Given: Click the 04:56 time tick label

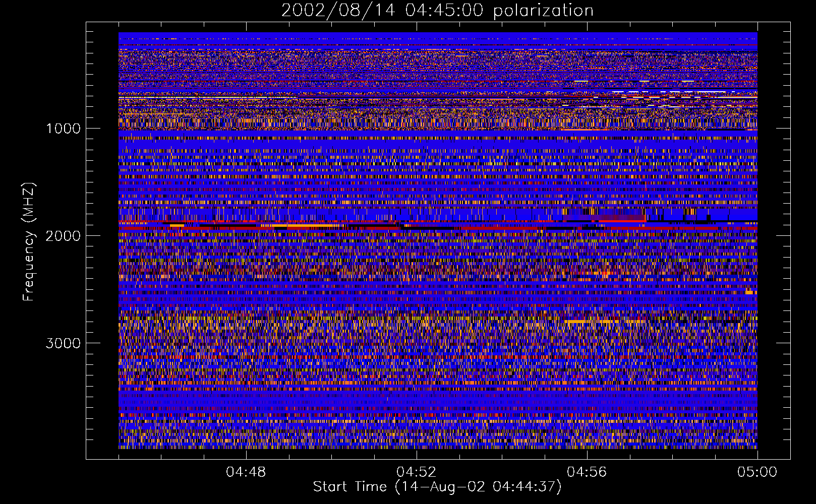Looking at the screenshot, I should 587,472.
